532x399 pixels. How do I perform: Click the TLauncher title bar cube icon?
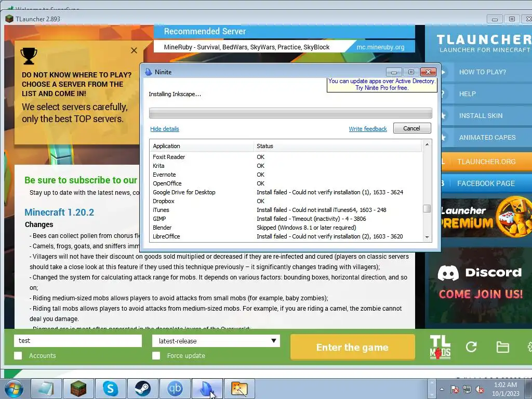click(x=9, y=19)
